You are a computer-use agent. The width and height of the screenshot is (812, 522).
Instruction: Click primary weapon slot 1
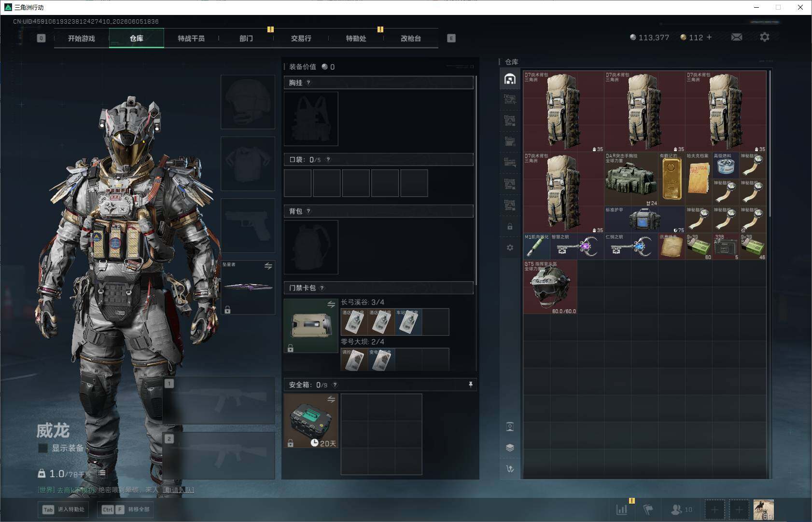[219, 401]
